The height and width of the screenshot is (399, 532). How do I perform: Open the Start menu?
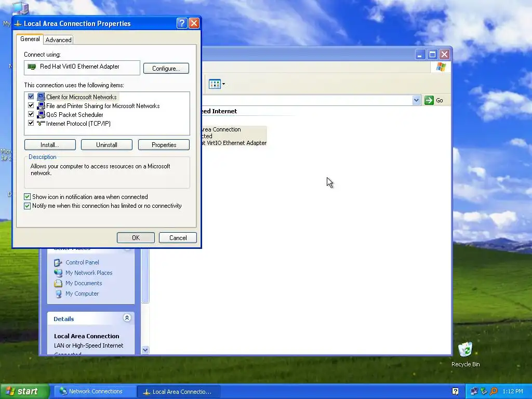click(25, 391)
